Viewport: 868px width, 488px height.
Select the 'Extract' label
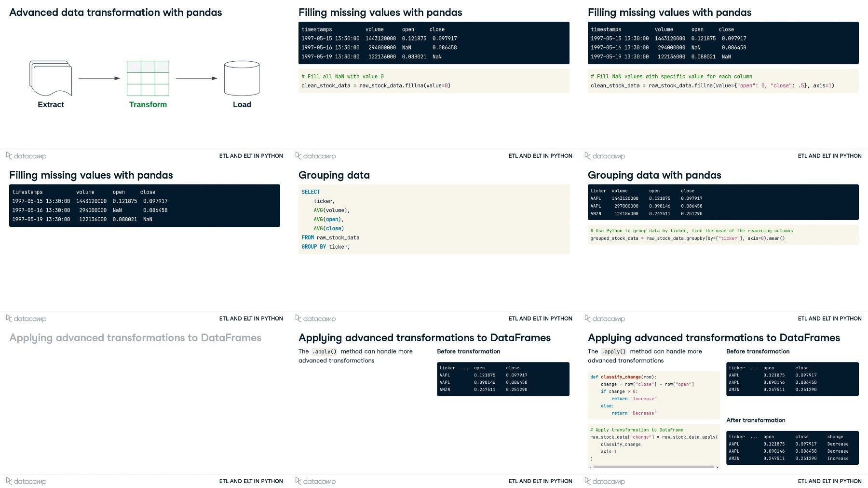point(51,105)
